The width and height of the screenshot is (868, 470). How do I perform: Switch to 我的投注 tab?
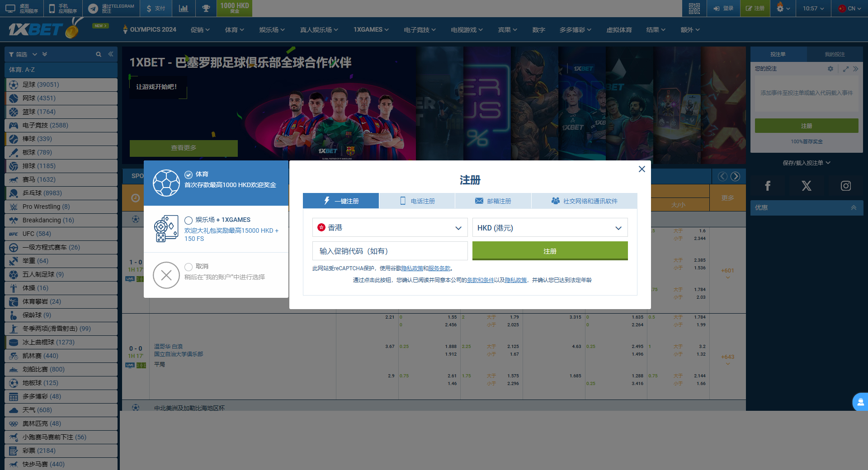click(x=835, y=54)
